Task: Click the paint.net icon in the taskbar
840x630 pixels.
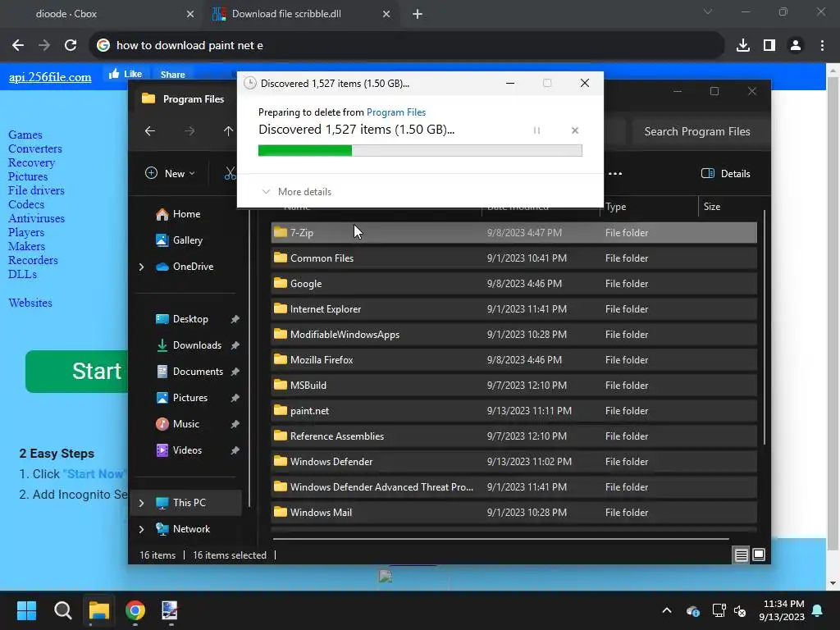Action: [170, 610]
